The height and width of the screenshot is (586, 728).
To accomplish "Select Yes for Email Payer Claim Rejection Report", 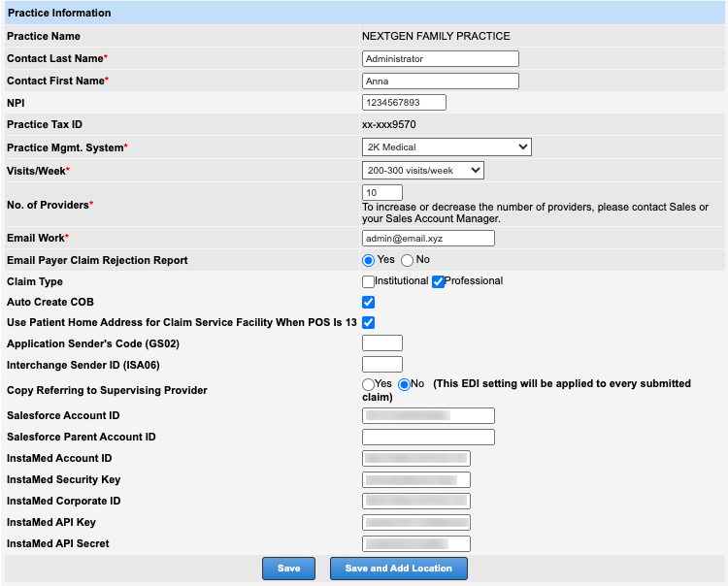I will (x=369, y=260).
